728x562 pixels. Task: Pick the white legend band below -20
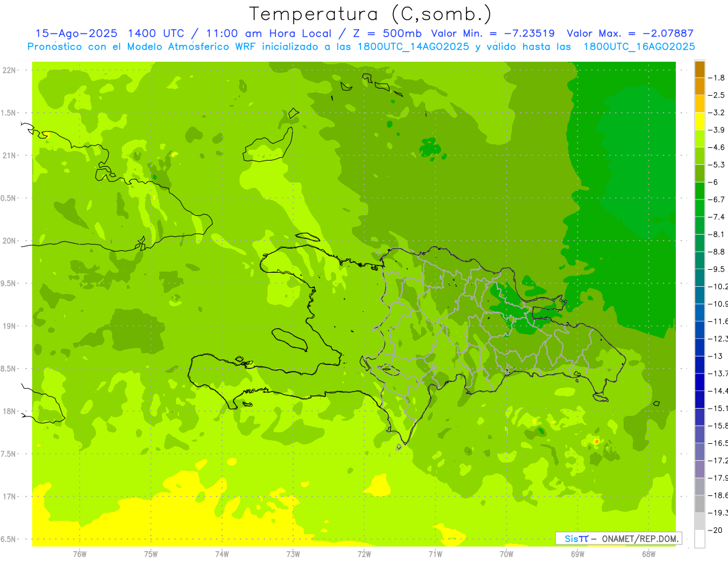(699, 539)
